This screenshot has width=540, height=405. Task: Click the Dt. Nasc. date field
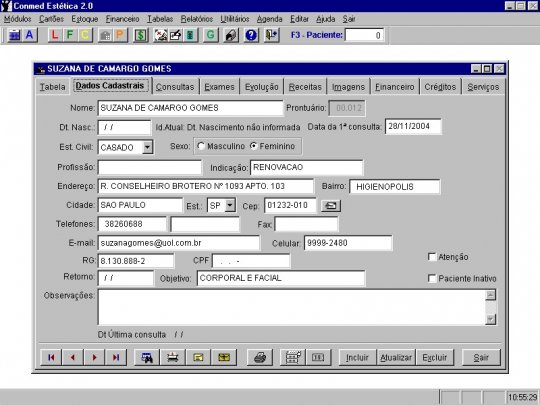click(x=124, y=127)
